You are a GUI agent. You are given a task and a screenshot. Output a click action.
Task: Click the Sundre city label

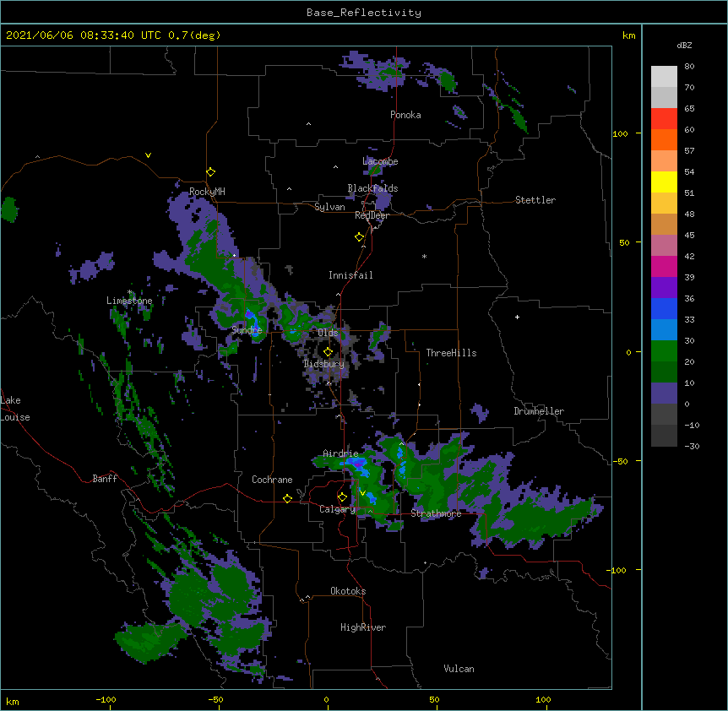pyautogui.click(x=247, y=330)
